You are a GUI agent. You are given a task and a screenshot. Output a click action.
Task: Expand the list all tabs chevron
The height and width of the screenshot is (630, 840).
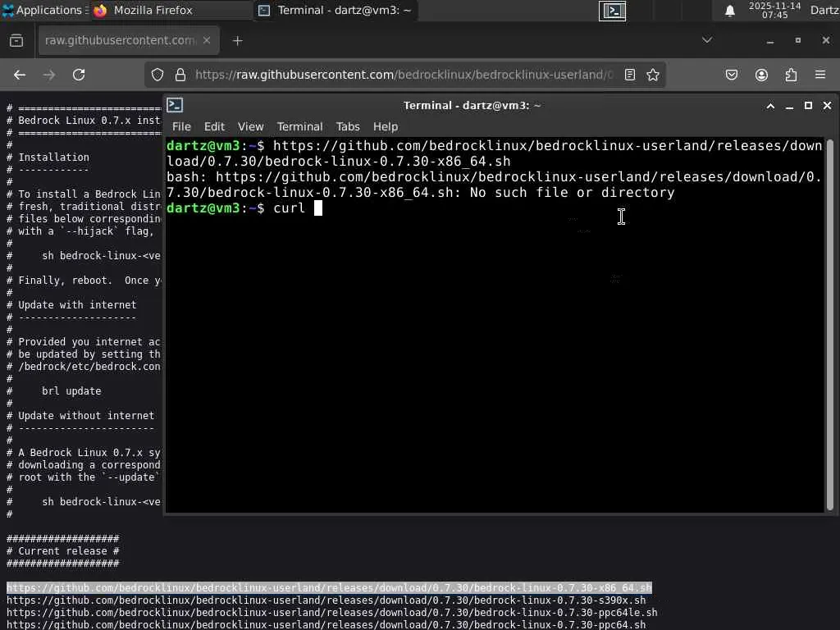[707, 40]
